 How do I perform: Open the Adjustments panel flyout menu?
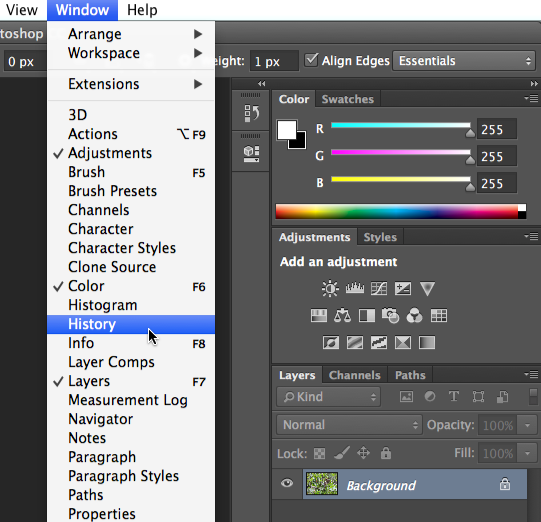click(531, 236)
